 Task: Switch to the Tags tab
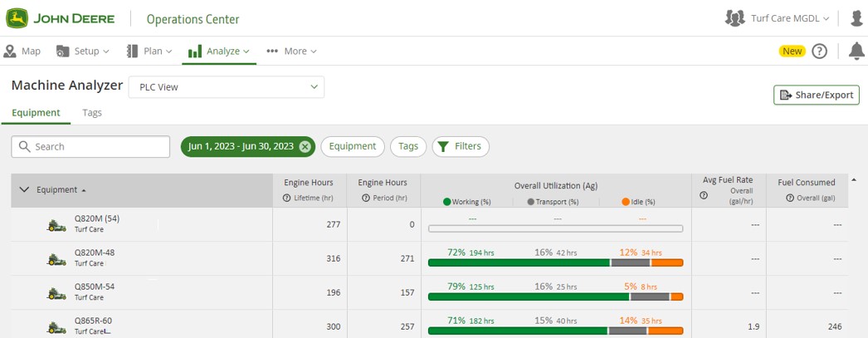pos(92,112)
